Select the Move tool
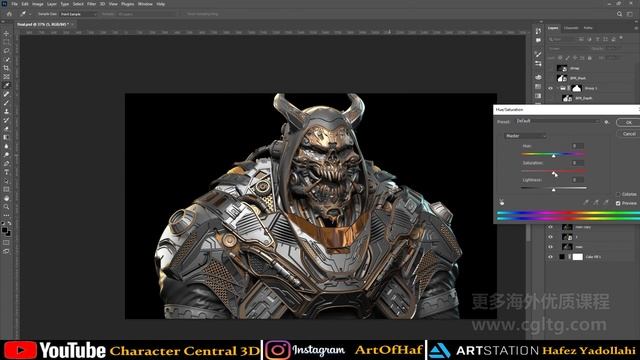The image size is (640, 360). 6,33
